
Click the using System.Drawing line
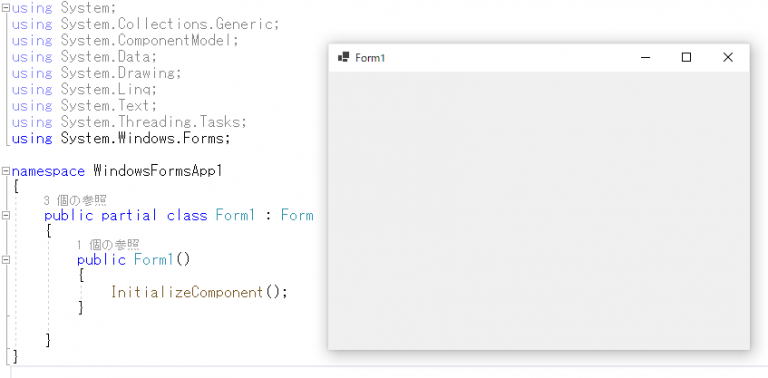[x=96, y=73]
